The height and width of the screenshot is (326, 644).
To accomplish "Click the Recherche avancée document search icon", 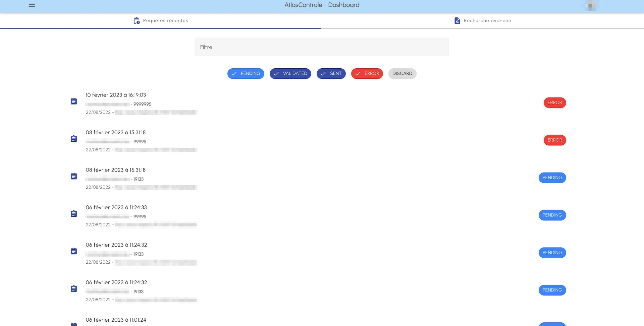I will [x=457, y=21].
